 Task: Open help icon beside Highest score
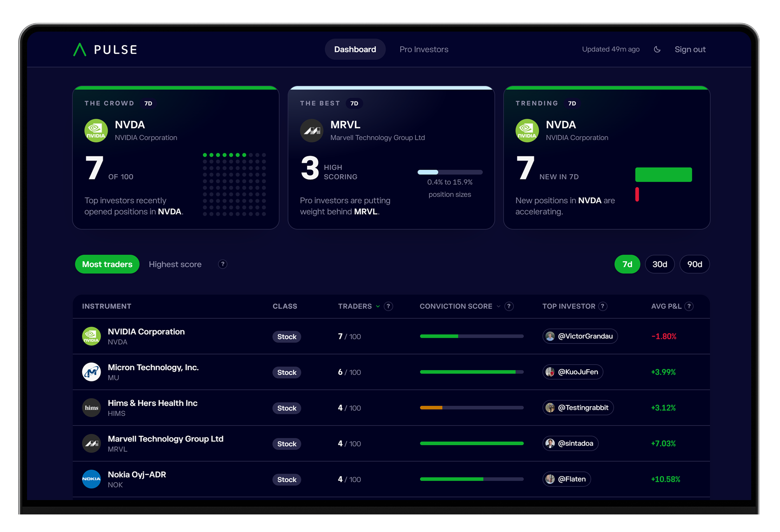point(223,264)
